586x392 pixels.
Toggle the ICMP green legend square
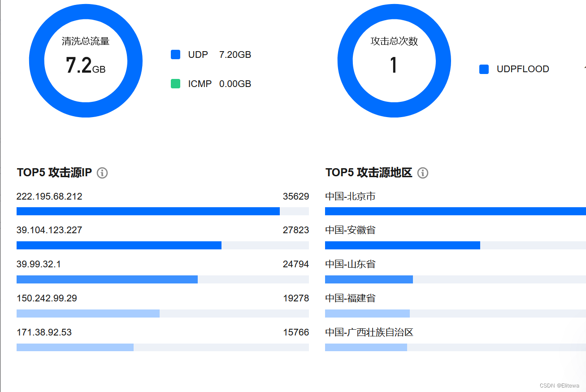click(175, 84)
